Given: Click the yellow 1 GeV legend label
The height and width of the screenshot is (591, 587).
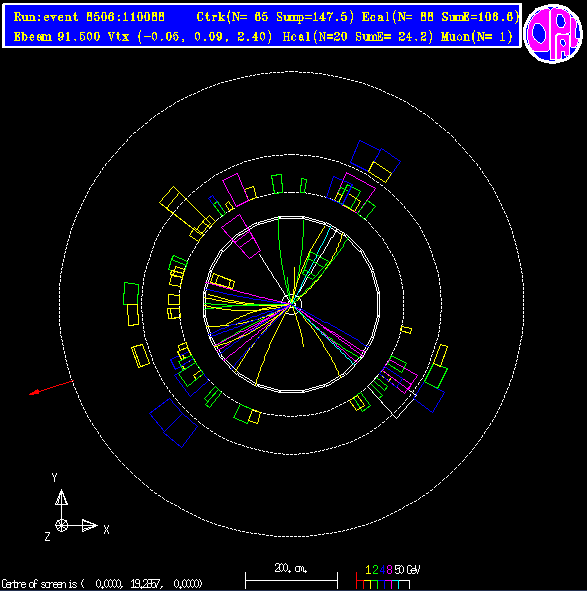Looking at the screenshot, I should pos(368,570).
